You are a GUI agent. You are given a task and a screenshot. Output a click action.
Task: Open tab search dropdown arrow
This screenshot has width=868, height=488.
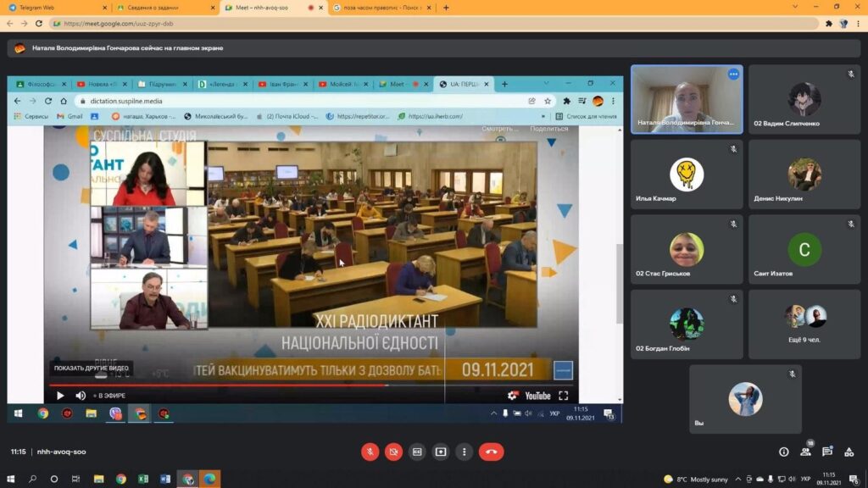795,7
